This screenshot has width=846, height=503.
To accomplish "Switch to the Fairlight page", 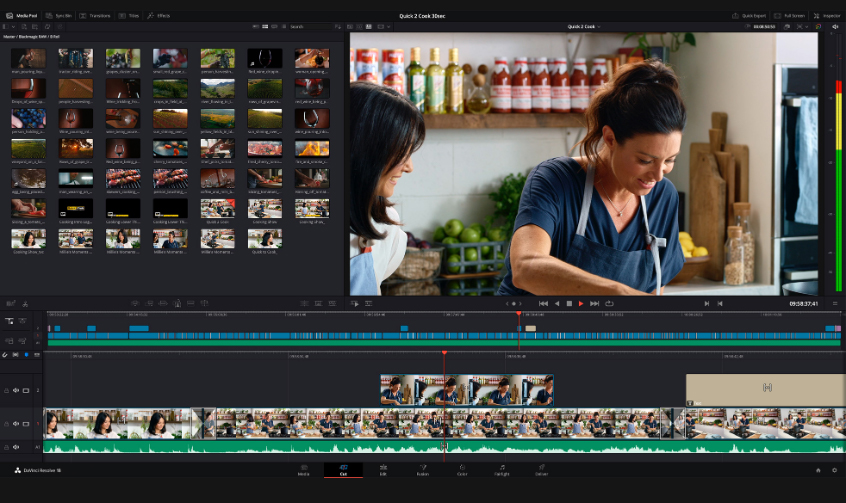I will click(502, 470).
